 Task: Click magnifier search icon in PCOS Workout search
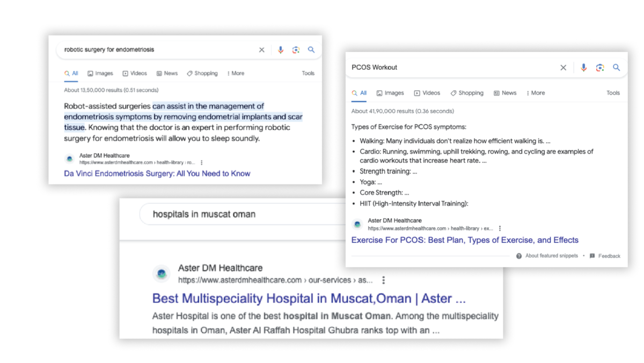click(617, 68)
